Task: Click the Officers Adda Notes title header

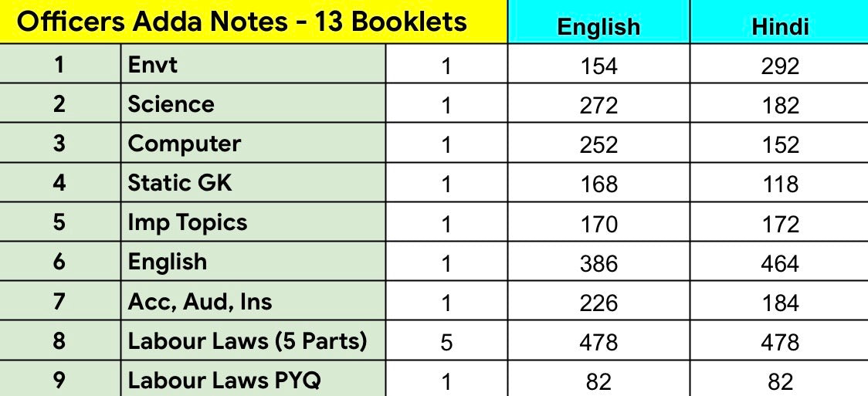Action: (242, 22)
